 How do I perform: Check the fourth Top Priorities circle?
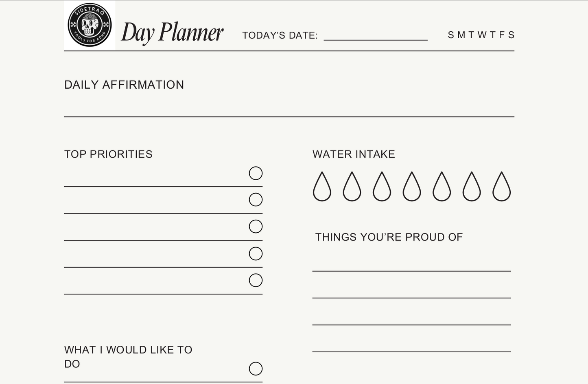click(x=256, y=254)
